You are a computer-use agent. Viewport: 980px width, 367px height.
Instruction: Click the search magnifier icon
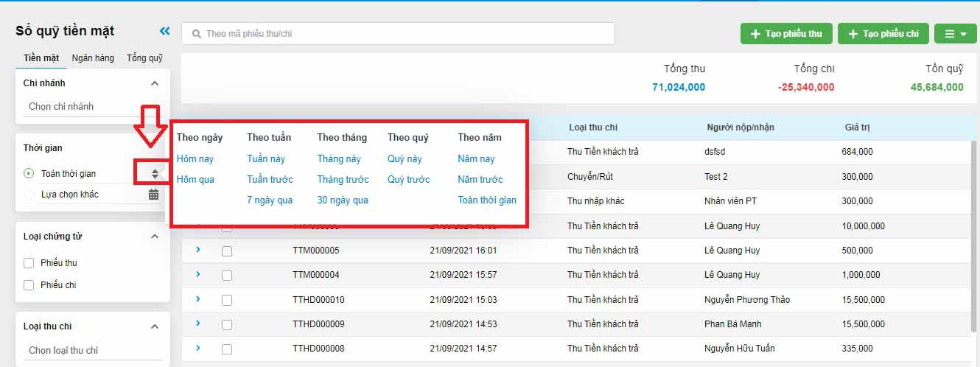pos(196,34)
